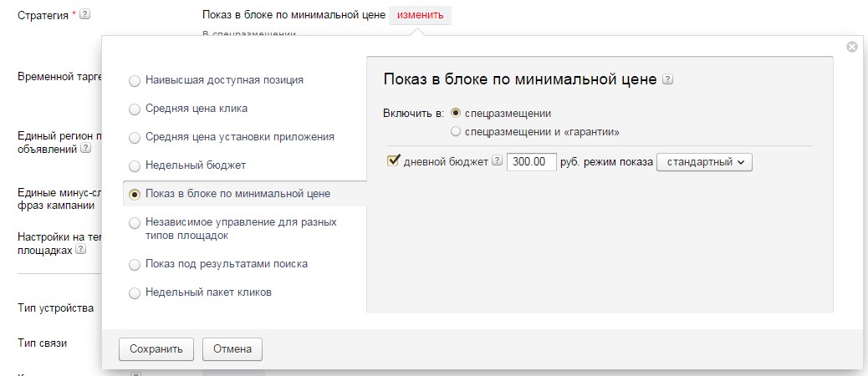This screenshot has height=376, width=868.
Task: Click the 'Отмена' button
Action: coord(232,349)
